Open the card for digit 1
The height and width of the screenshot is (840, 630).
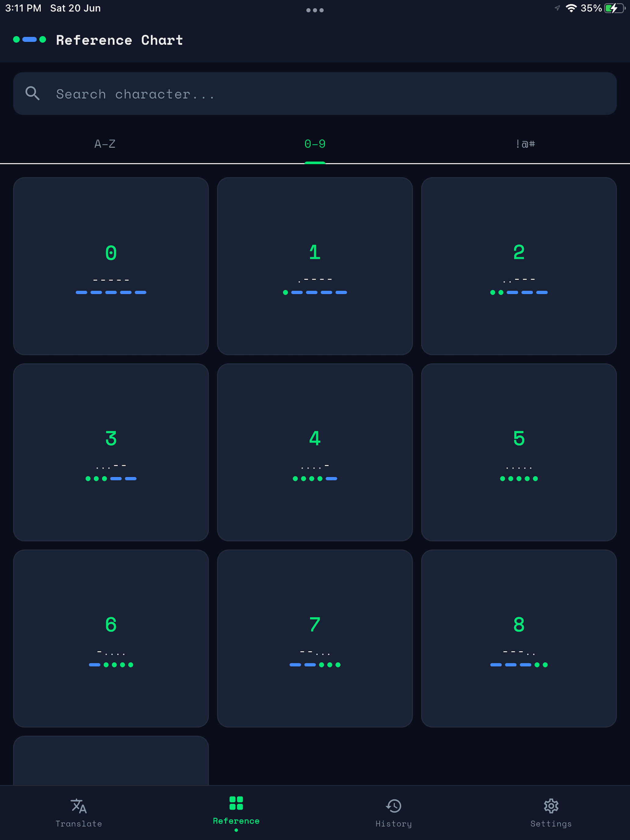[x=315, y=266]
